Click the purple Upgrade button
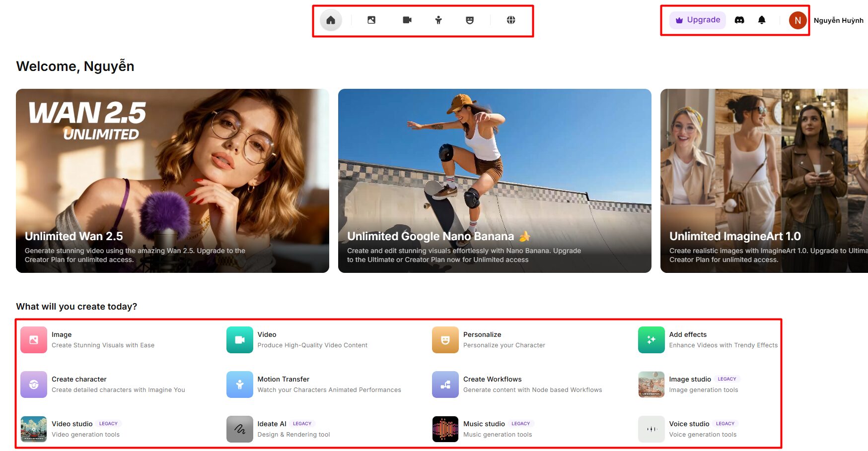This screenshot has height=451, width=868. coord(698,20)
